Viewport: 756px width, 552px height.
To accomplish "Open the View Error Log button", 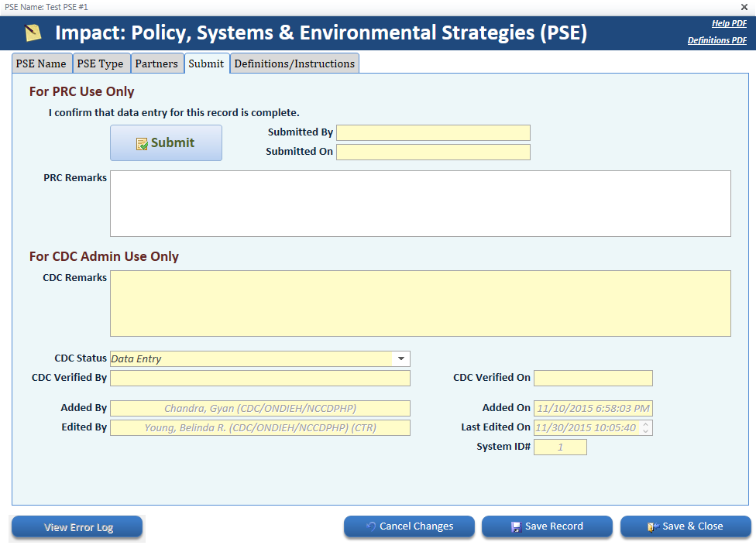I will pyautogui.click(x=77, y=527).
